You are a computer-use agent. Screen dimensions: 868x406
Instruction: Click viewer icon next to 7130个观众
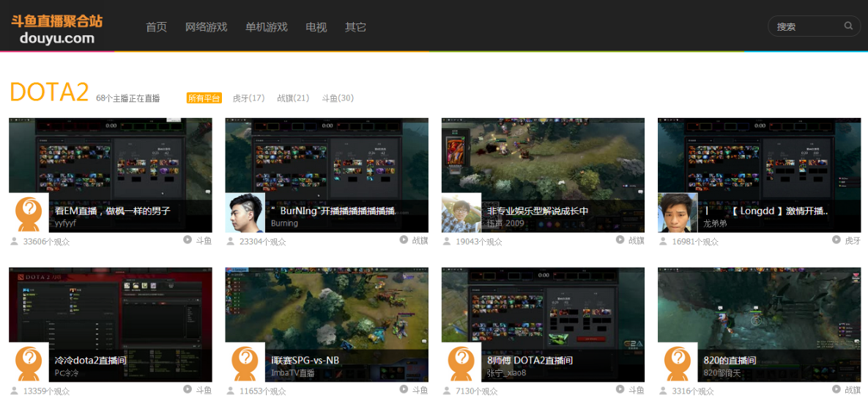(447, 391)
